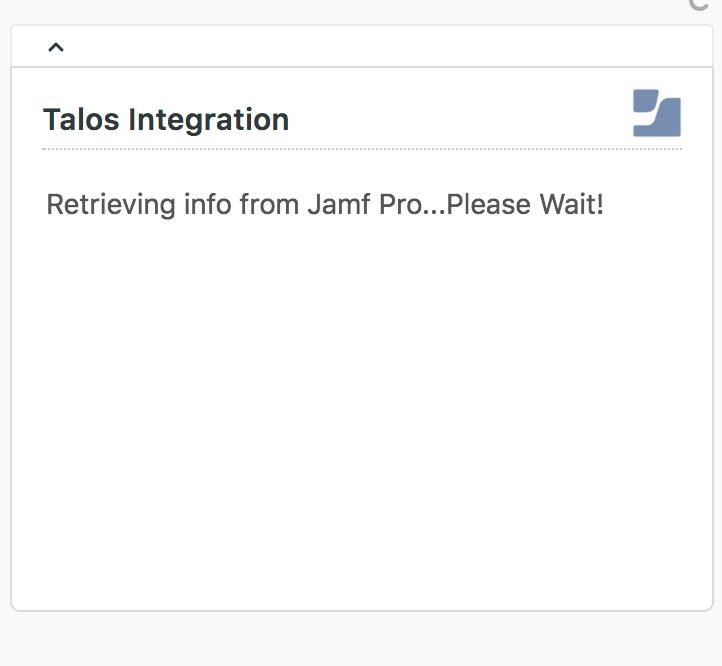Click the word from in the status line
Image resolution: width=722 pixels, height=666 pixels.
coord(269,204)
